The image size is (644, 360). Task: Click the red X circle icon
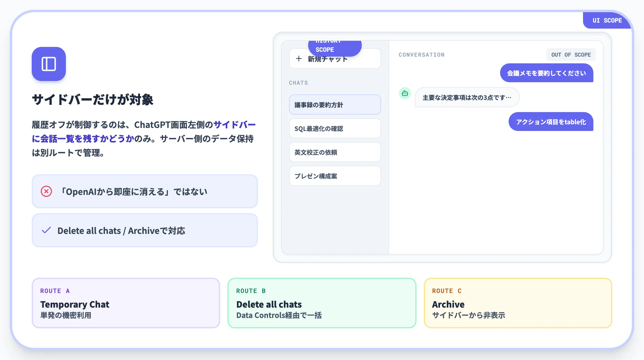click(x=46, y=191)
